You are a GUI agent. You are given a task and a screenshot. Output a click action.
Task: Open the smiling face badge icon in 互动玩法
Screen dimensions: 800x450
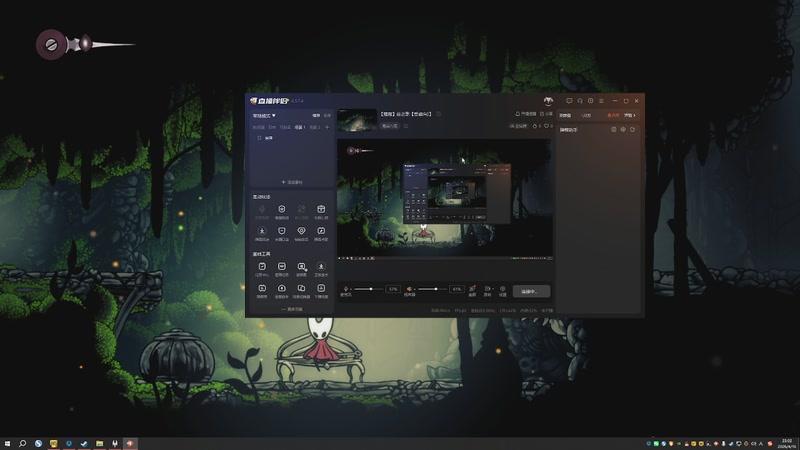pos(282,233)
